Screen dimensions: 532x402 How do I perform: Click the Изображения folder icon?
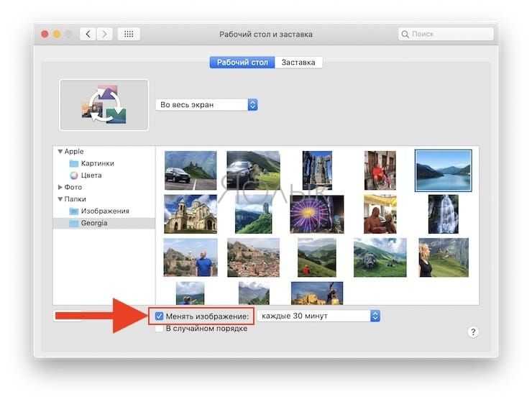73,211
